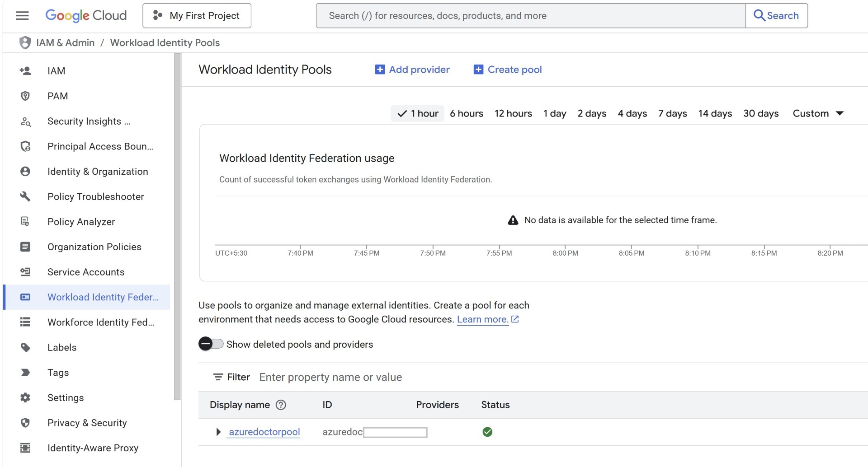This screenshot has height=467, width=868.
Task: Click the no-data warning icon
Action: coord(513,220)
